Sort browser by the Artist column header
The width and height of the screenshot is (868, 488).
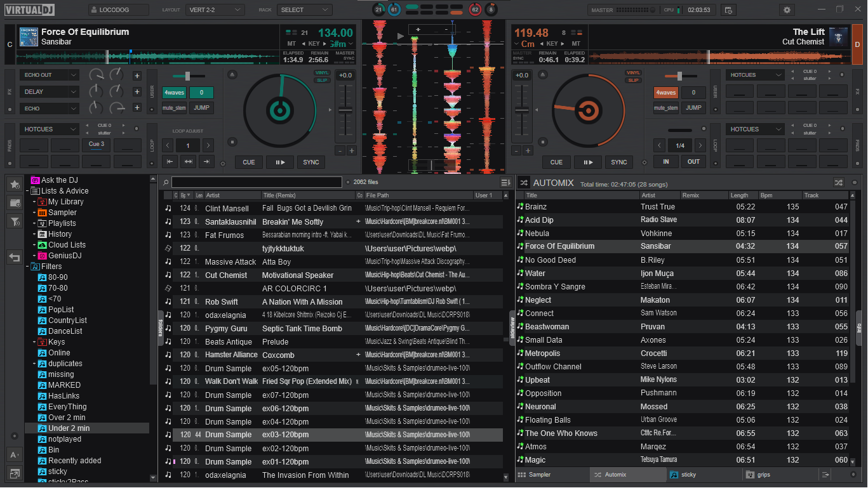[x=232, y=195]
